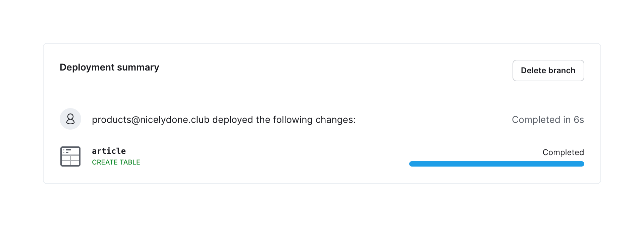644x227 pixels.
Task: Click the products@nicelydone.club email address
Action: 151,120
